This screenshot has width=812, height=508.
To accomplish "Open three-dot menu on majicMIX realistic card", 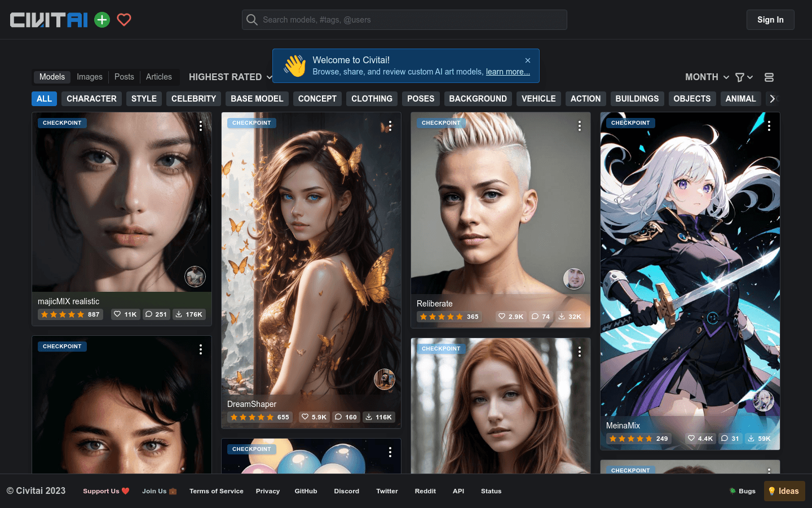I will (201, 126).
